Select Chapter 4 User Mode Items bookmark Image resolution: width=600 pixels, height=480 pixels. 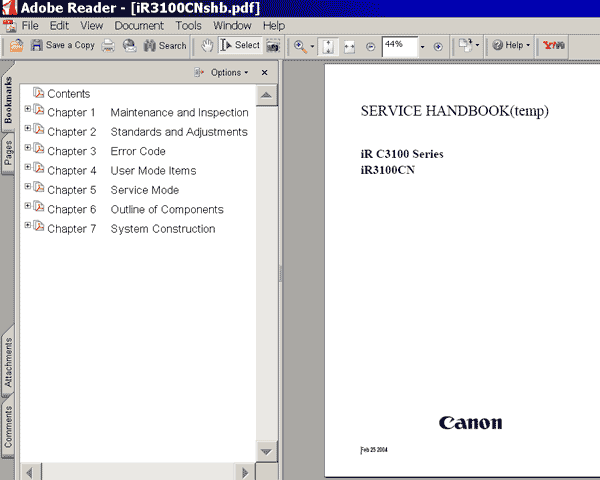pos(122,171)
